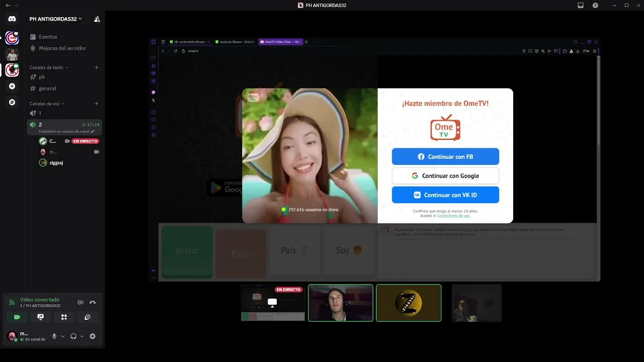Click Continuar con FB button
Screen dimensions: 644x362
point(445,156)
